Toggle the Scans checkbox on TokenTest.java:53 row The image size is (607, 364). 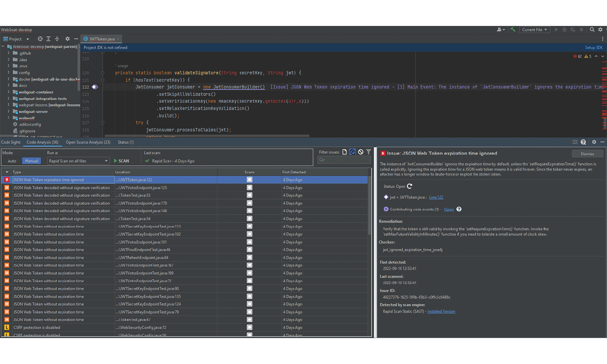[x=249, y=195]
